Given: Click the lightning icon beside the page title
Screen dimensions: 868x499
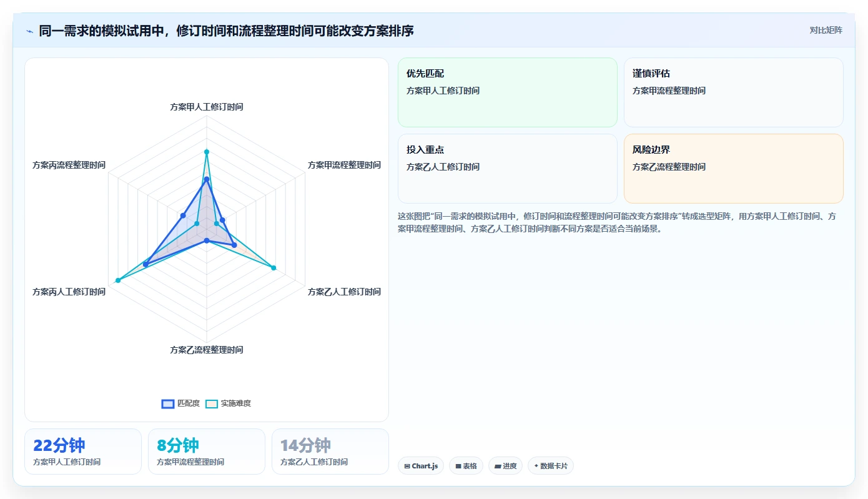Looking at the screenshot, I should click(x=30, y=31).
